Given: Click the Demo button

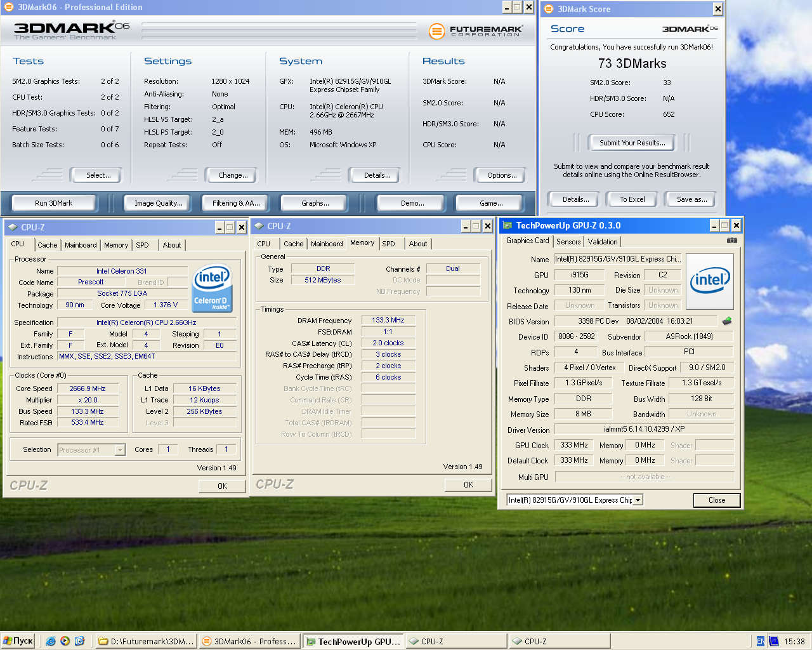Looking at the screenshot, I should tap(412, 203).
